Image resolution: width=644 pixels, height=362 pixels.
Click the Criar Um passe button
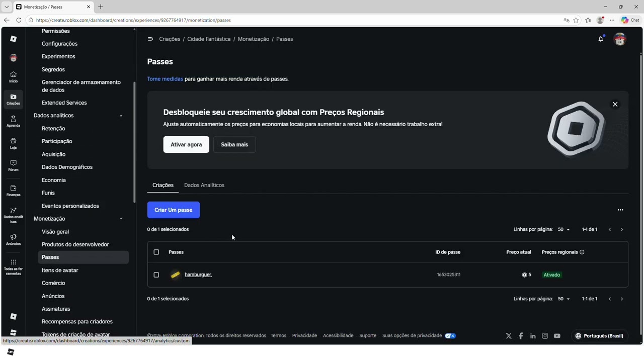coord(174,210)
